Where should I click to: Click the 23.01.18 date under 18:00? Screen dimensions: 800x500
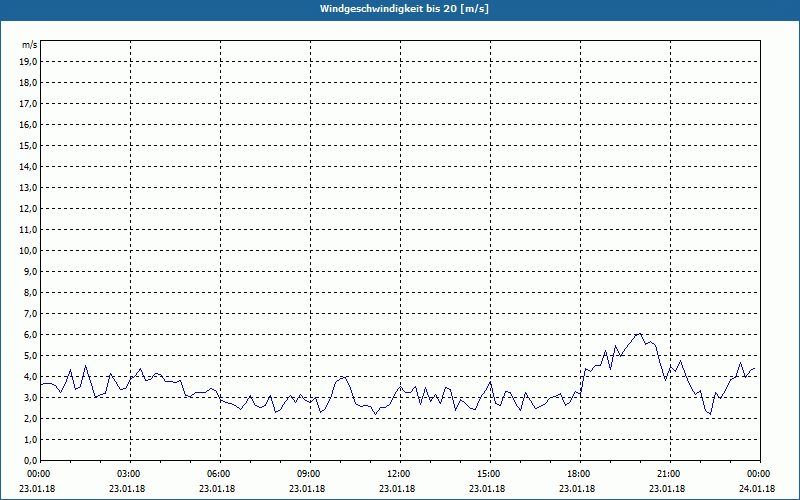coord(577,489)
